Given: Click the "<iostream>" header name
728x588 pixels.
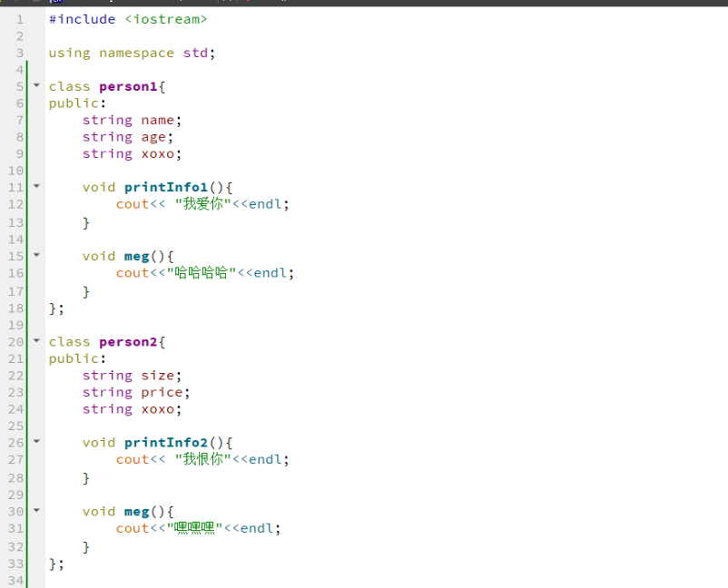Looking at the screenshot, I should click(x=166, y=19).
